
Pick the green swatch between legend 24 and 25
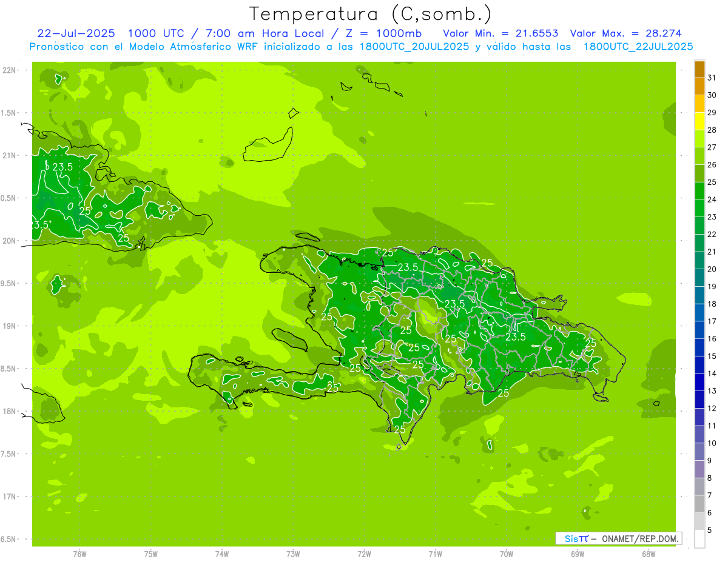(x=699, y=191)
